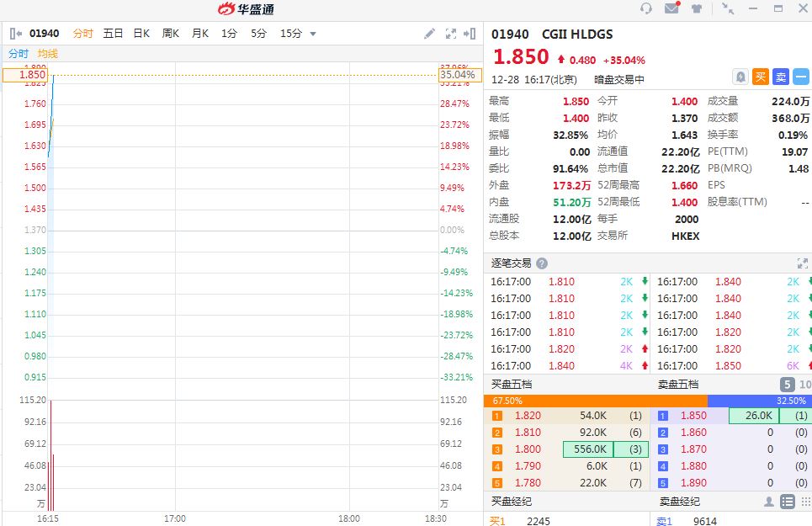
Task: Collapse the right quote panel
Action: tap(470, 34)
